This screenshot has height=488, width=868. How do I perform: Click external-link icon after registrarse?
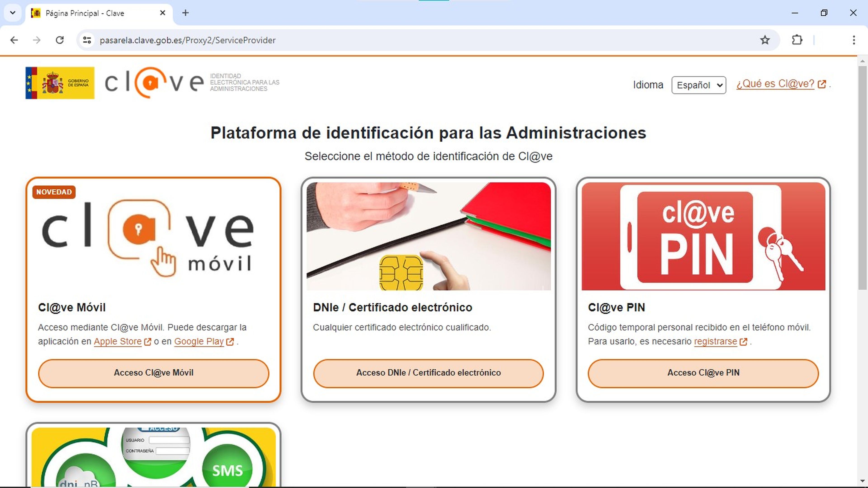click(x=743, y=342)
